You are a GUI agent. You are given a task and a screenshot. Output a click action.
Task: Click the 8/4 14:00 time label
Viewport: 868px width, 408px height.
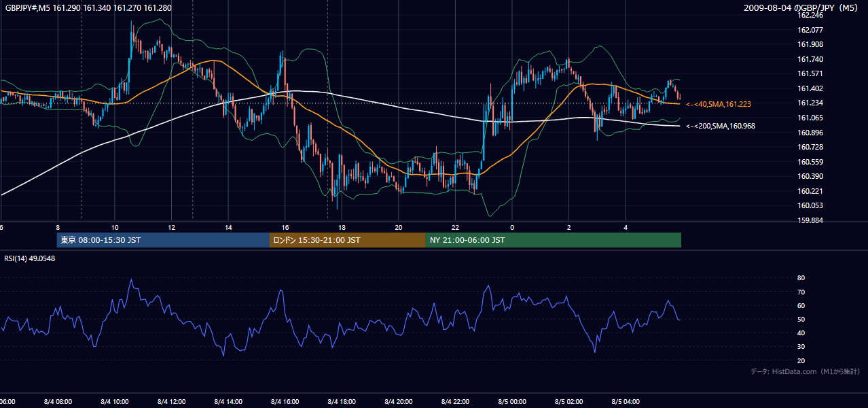228,402
